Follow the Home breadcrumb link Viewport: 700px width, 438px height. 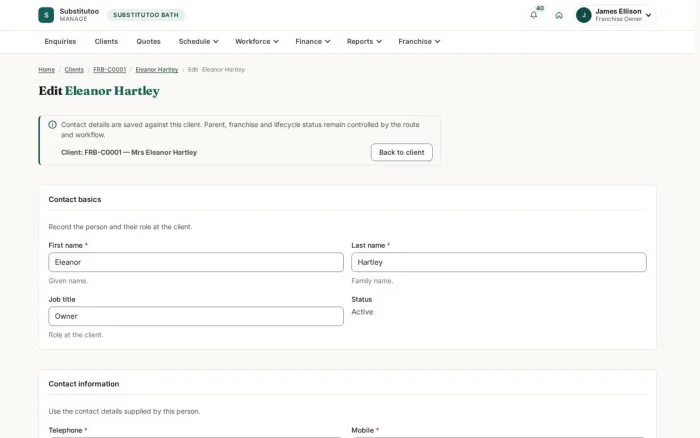[x=46, y=70]
